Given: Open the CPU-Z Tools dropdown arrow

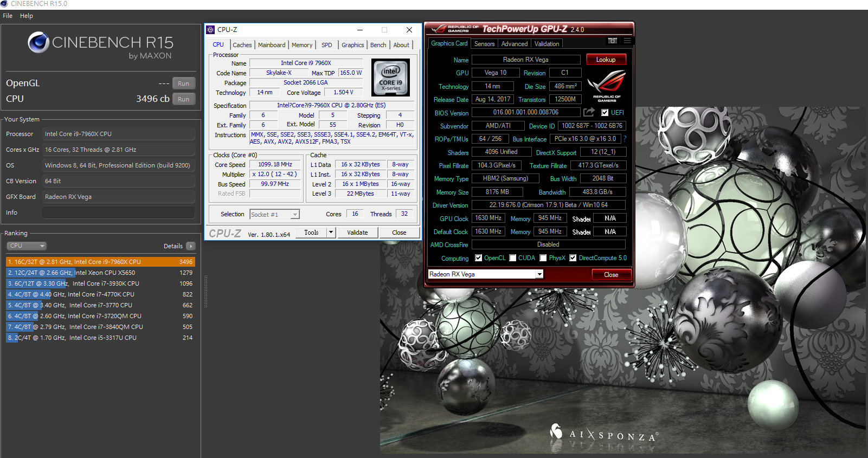Looking at the screenshot, I should [331, 233].
